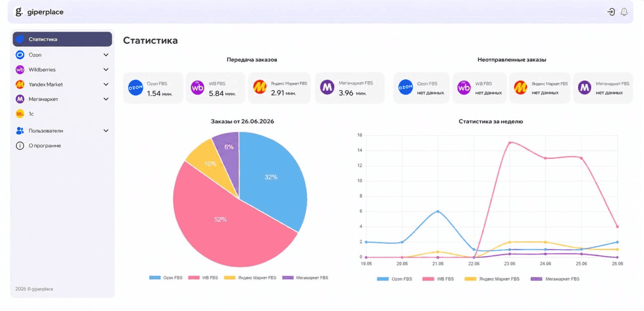Toggle Ozon FBS in weekly chart legend

coord(394,278)
